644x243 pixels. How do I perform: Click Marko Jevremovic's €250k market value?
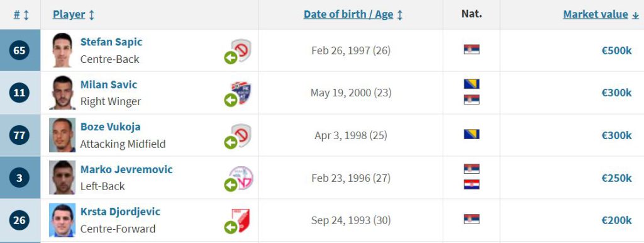tap(616, 178)
